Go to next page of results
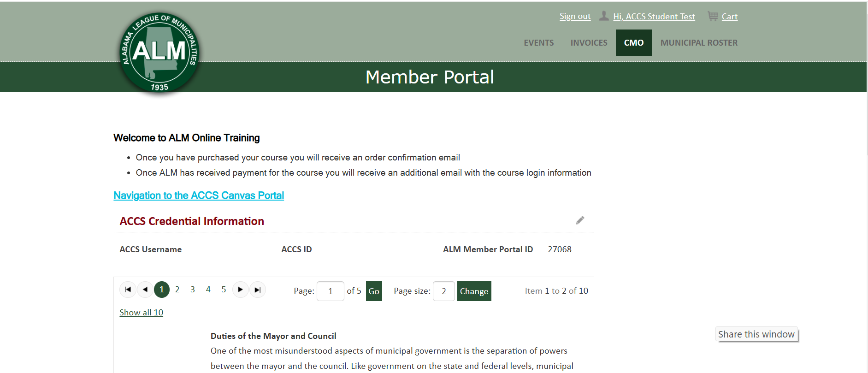868x373 pixels. coord(240,290)
